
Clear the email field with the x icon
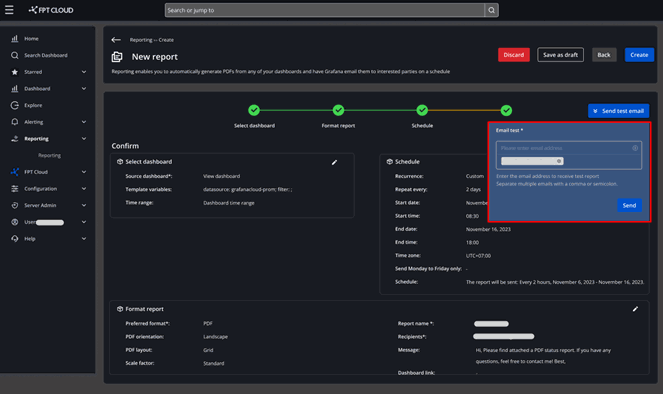635,148
